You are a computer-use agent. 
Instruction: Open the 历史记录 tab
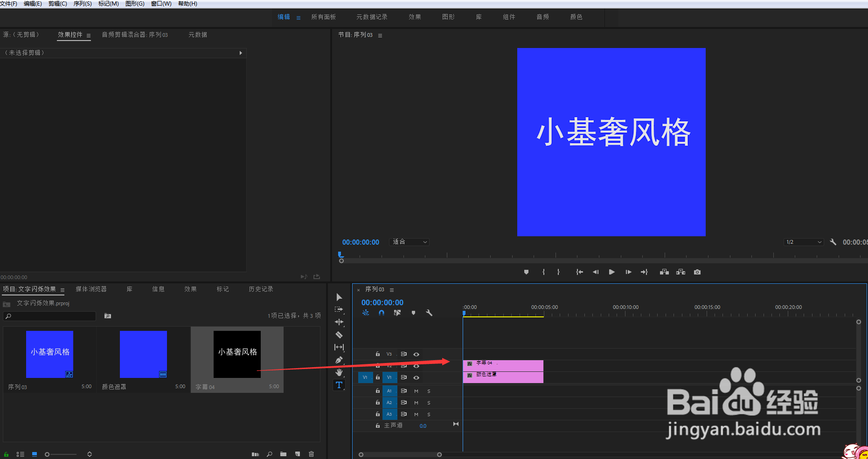coord(261,289)
